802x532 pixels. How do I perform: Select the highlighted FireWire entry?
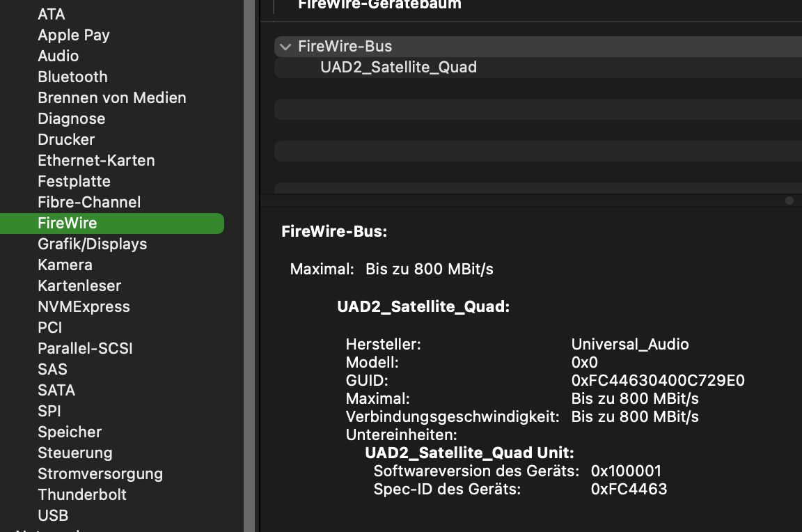point(112,224)
